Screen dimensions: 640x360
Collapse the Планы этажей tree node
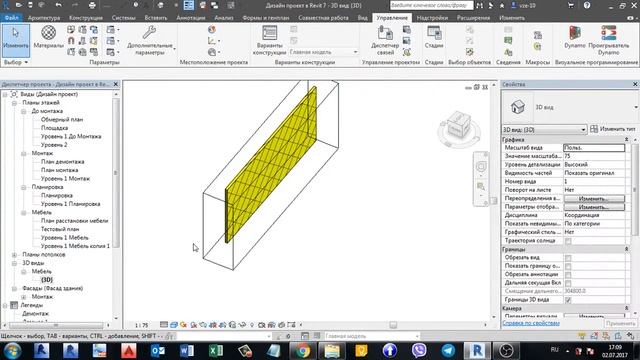(x=14, y=103)
